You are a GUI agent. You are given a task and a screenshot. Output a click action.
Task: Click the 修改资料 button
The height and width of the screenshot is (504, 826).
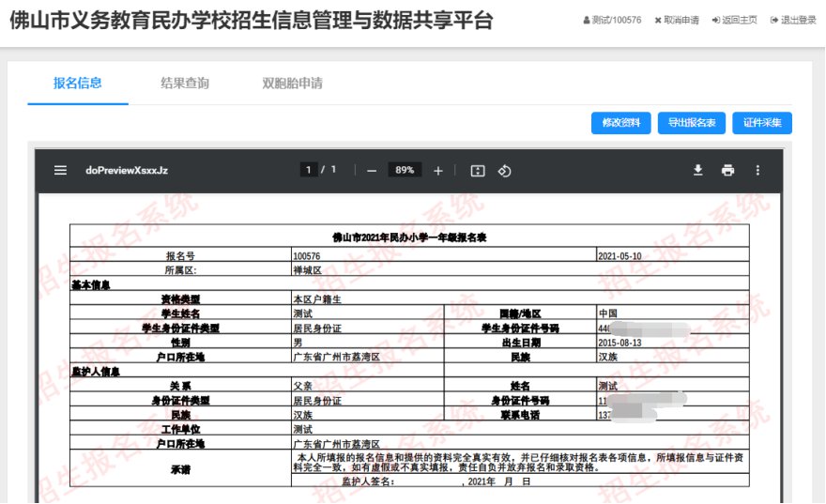click(x=620, y=123)
